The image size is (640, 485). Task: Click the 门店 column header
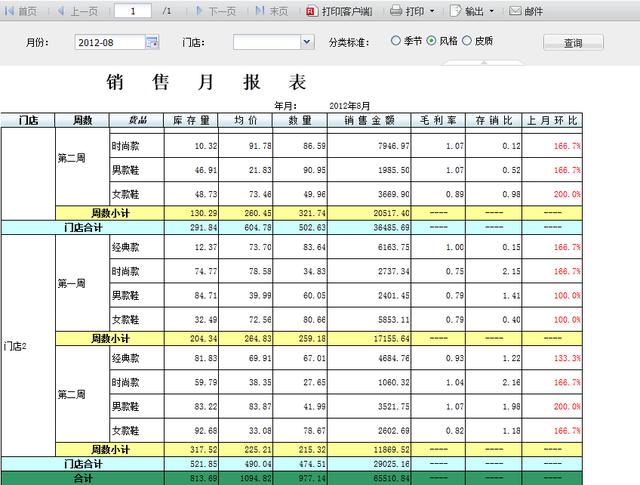click(28, 120)
